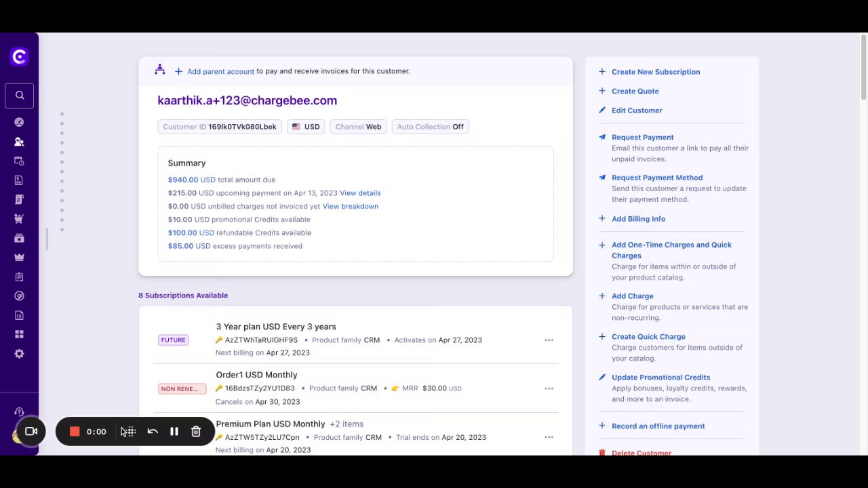This screenshot has height=488, width=868.
Task: Open more options for Order1 USD Monthly row
Action: click(549, 388)
